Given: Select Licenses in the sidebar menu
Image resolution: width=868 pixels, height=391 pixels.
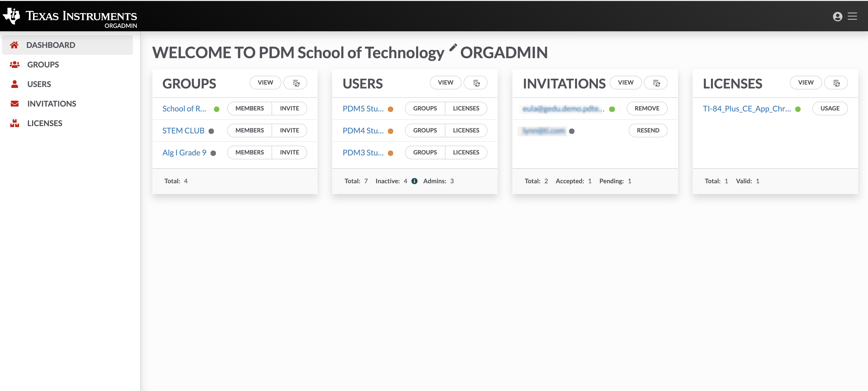Looking at the screenshot, I should point(44,123).
